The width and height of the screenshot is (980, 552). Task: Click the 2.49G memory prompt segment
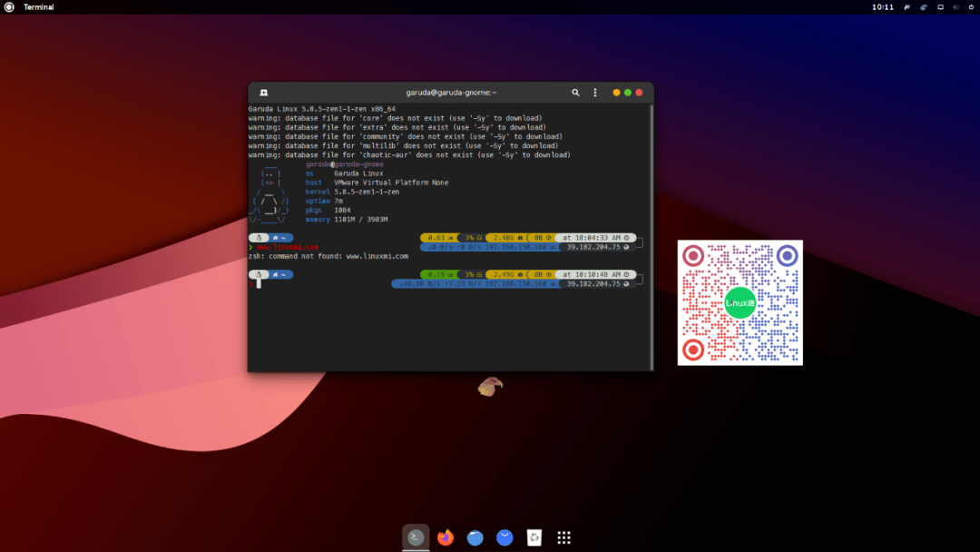click(x=507, y=274)
